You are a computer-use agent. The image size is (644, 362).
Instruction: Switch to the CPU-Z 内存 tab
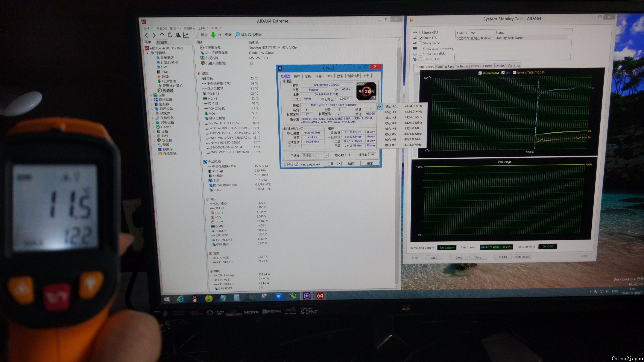click(x=319, y=76)
